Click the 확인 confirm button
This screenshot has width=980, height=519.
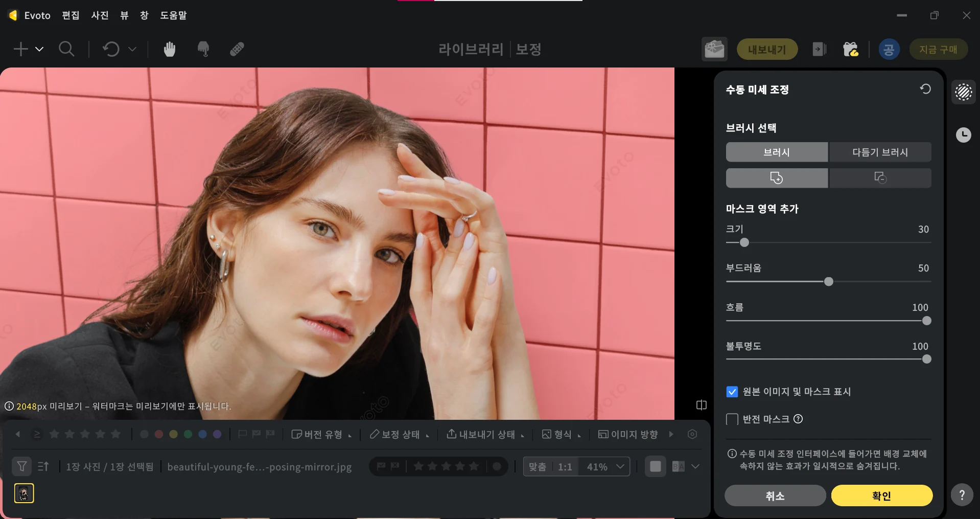882,495
